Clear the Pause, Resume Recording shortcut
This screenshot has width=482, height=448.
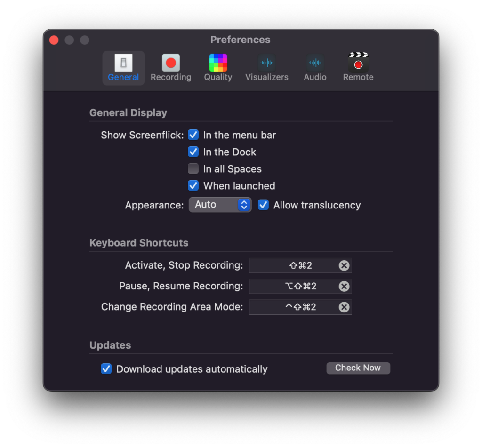[344, 286]
